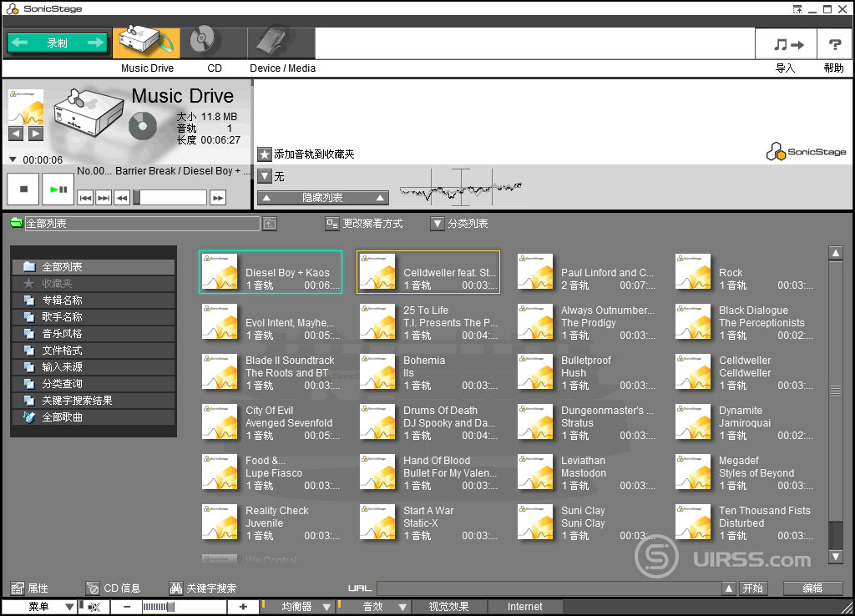Open 帮助 help question mark icon
This screenshot has width=855, height=616.
click(x=834, y=44)
